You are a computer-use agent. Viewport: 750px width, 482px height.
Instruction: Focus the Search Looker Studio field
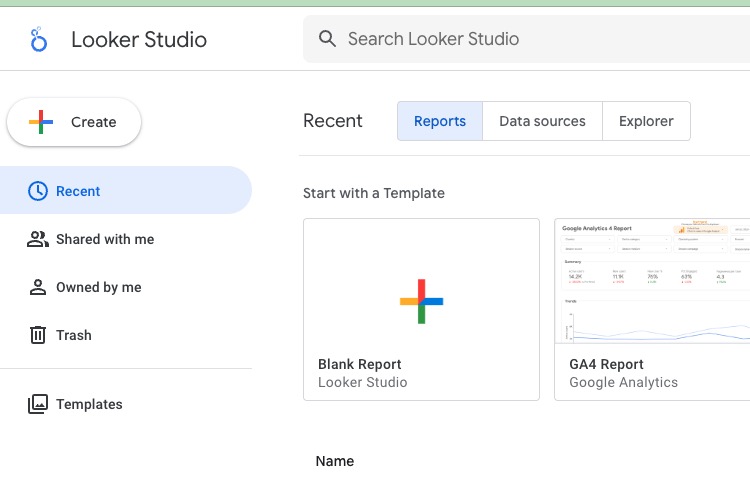[526, 39]
